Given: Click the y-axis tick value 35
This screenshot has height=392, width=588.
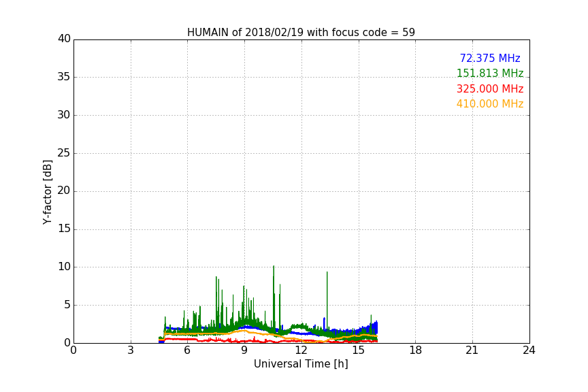Looking at the screenshot, I should [x=64, y=77].
